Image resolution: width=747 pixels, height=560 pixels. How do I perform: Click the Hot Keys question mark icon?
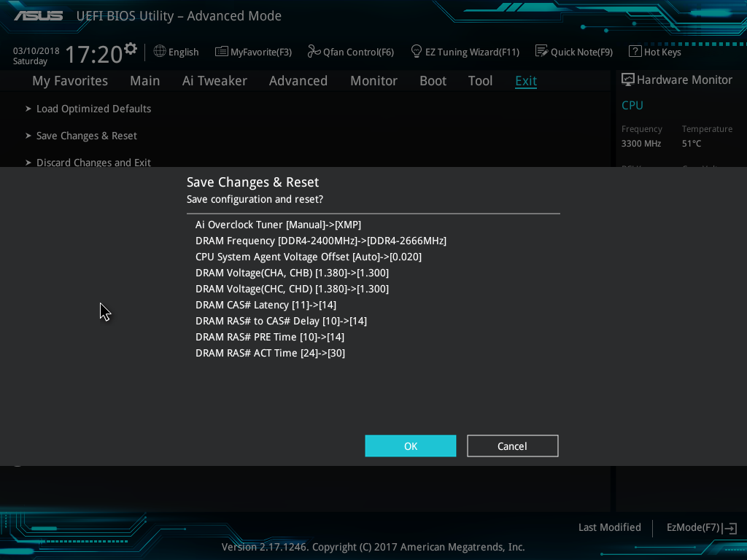[x=635, y=52]
